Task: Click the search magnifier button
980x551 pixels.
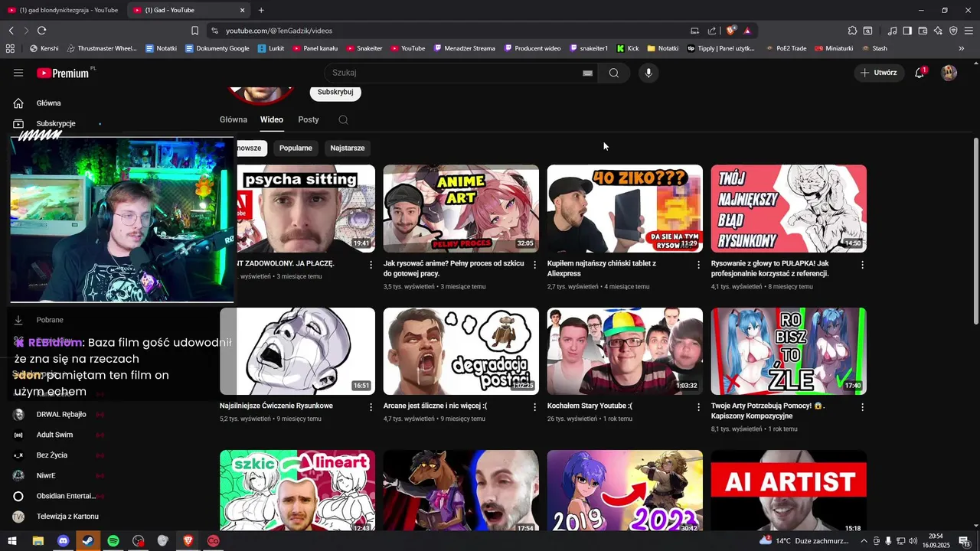Action: (x=614, y=73)
